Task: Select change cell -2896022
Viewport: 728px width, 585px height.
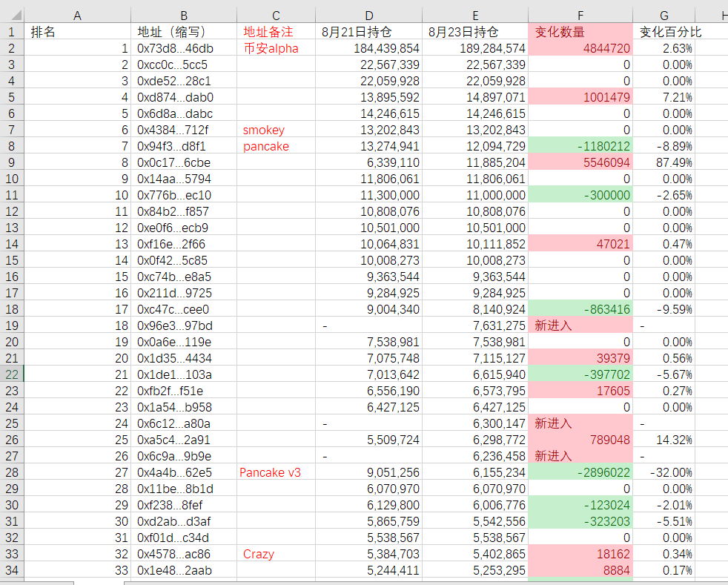Action: click(x=580, y=472)
